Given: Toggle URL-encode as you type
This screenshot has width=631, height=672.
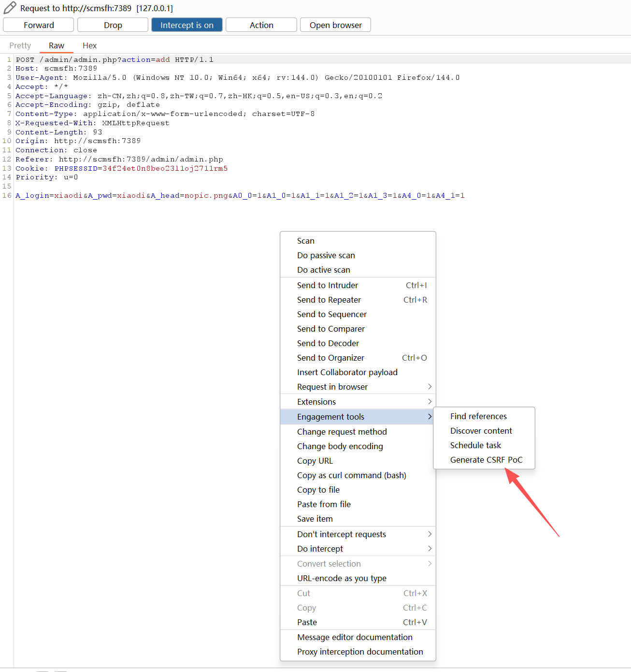Looking at the screenshot, I should tap(358, 578).
